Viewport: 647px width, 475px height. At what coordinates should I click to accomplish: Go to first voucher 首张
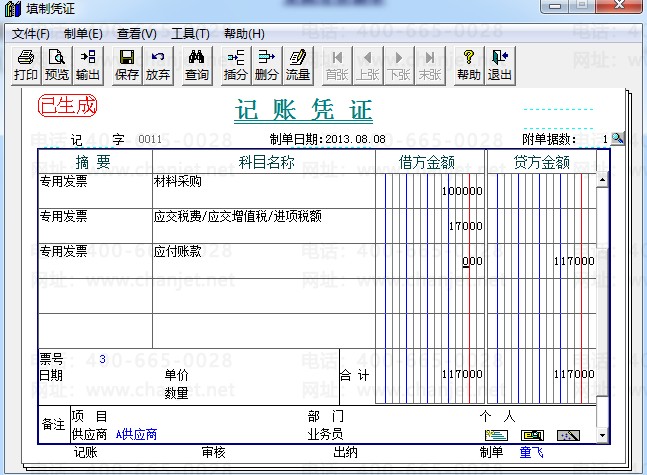coord(337,66)
